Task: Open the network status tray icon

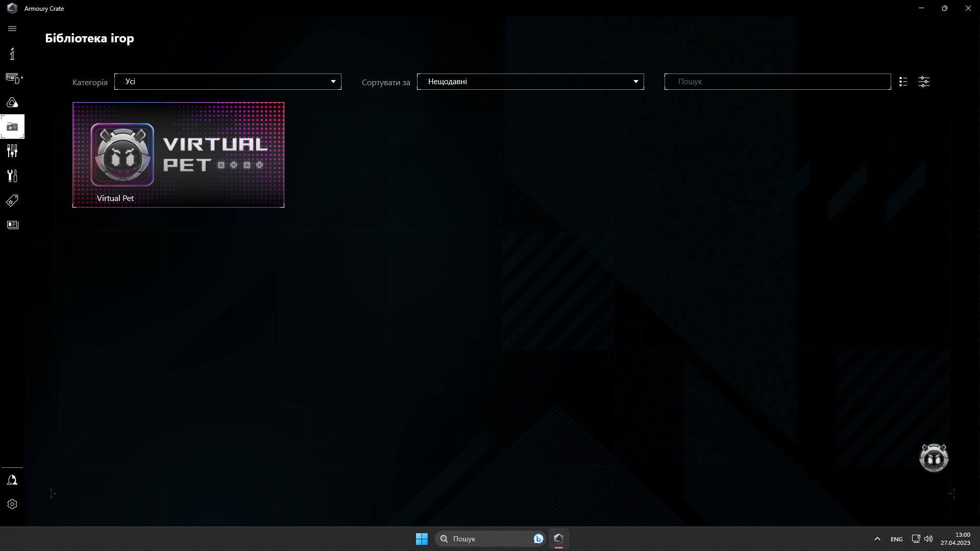Action: (x=916, y=539)
